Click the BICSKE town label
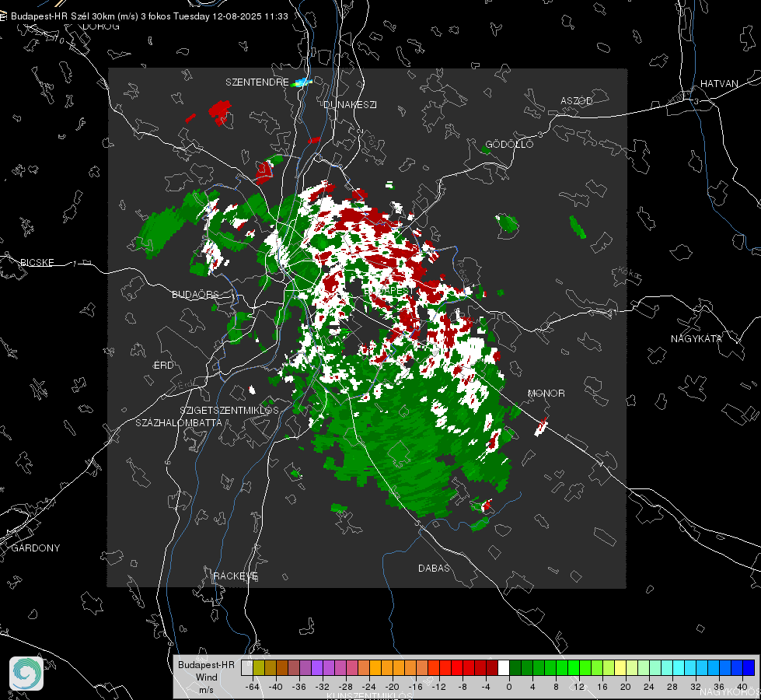This screenshot has height=700, width=761. 37,263
